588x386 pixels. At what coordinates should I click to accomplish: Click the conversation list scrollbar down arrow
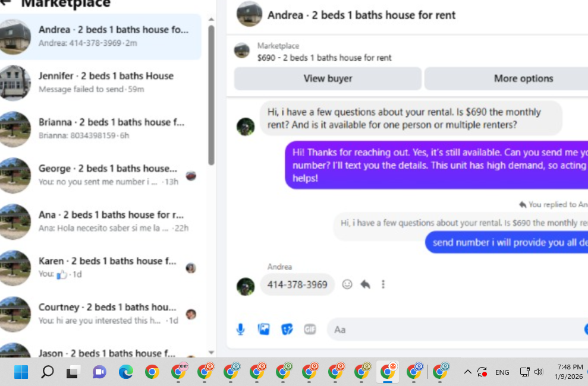click(211, 352)
